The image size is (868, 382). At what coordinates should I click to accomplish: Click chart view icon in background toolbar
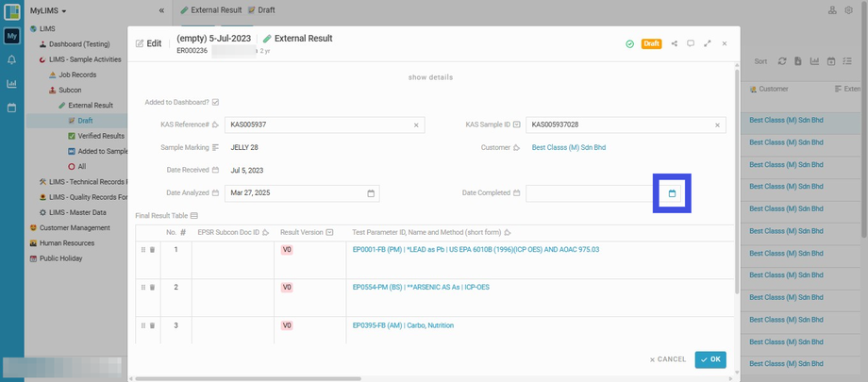(x=814, y=61)
